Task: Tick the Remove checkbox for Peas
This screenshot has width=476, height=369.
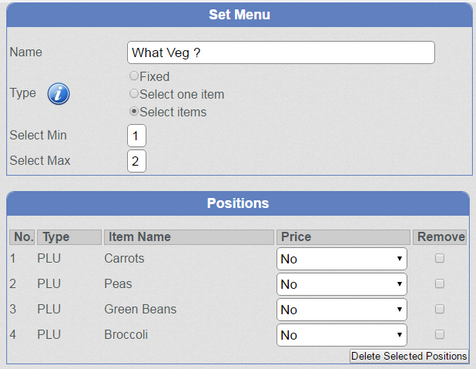Action: (x=440, y=283)
